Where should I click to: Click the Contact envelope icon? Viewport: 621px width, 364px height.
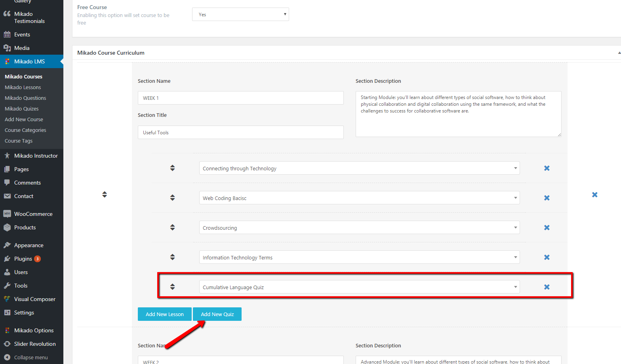[7, 196]
